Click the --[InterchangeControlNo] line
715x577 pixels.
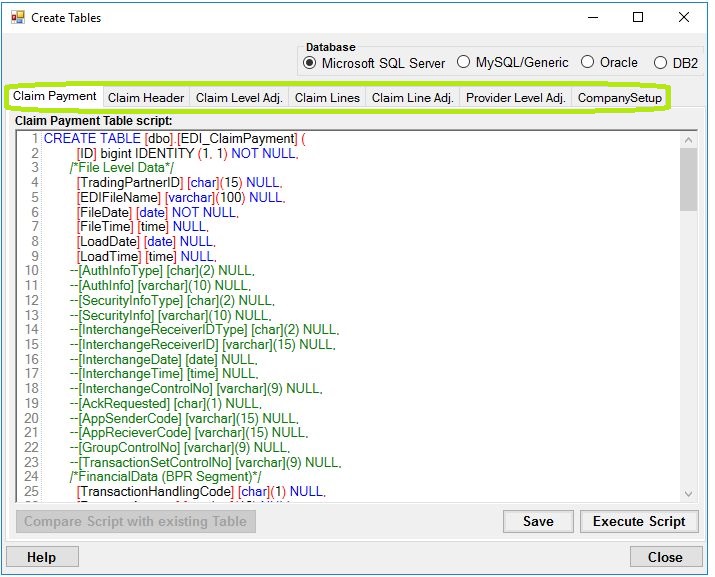(x=196, y=389)
